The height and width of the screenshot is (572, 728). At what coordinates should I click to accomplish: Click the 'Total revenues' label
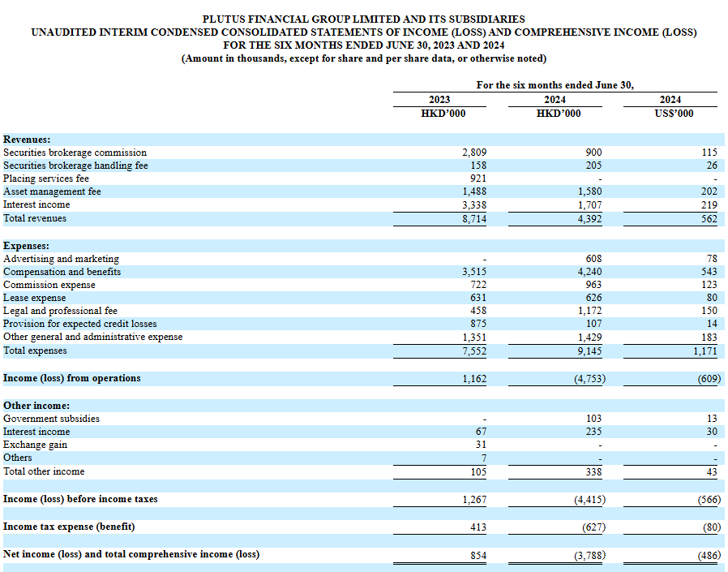point(35,218)
